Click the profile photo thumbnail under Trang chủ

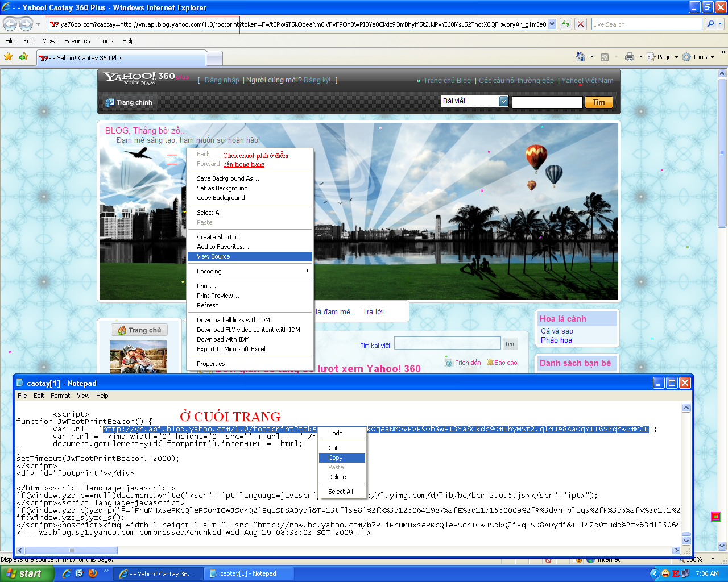coord(138,357)
